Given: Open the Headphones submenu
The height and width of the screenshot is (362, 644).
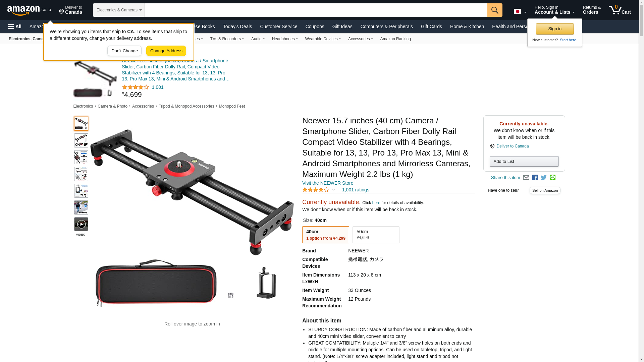Looking at the screenshot, I should [x=285, y=39].
